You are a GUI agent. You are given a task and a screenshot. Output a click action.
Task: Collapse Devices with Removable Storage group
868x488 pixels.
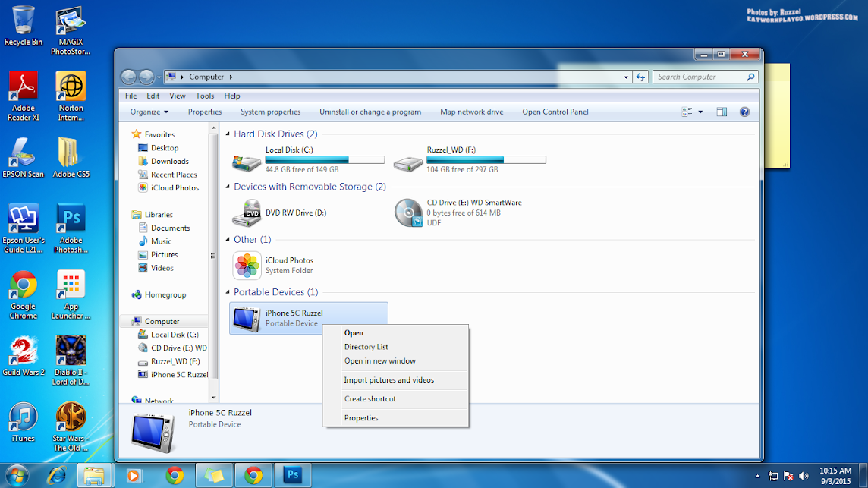pos(228,187)
